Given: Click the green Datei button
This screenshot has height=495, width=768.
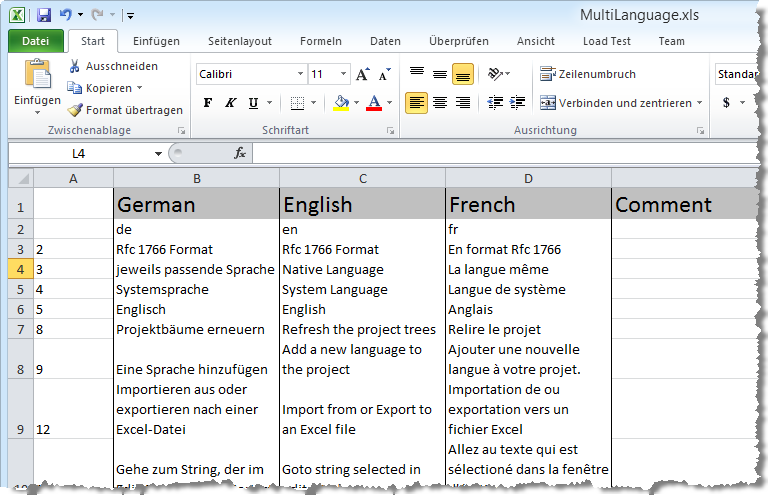Looking at the screenshot, I should [35, 41].
